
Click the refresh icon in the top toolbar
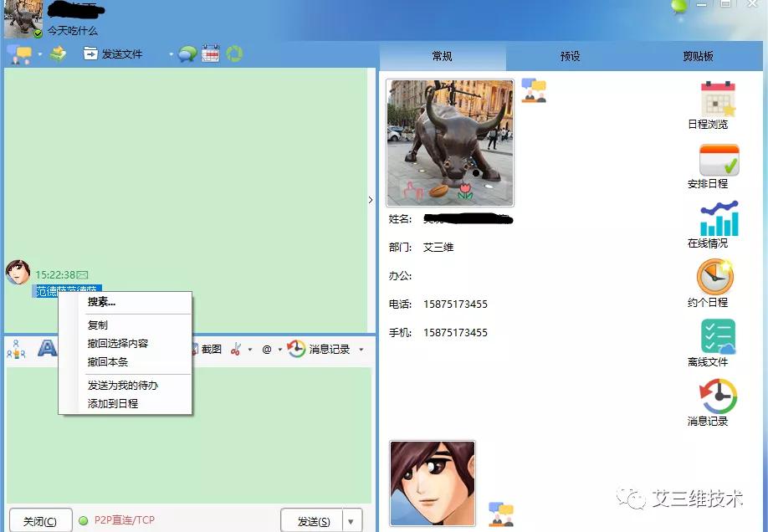233,52
